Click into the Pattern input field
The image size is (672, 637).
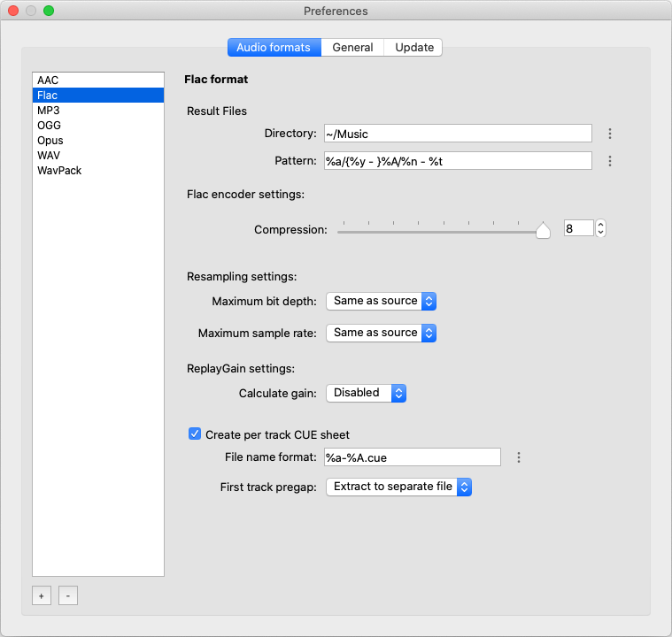[x=457, y=161]
